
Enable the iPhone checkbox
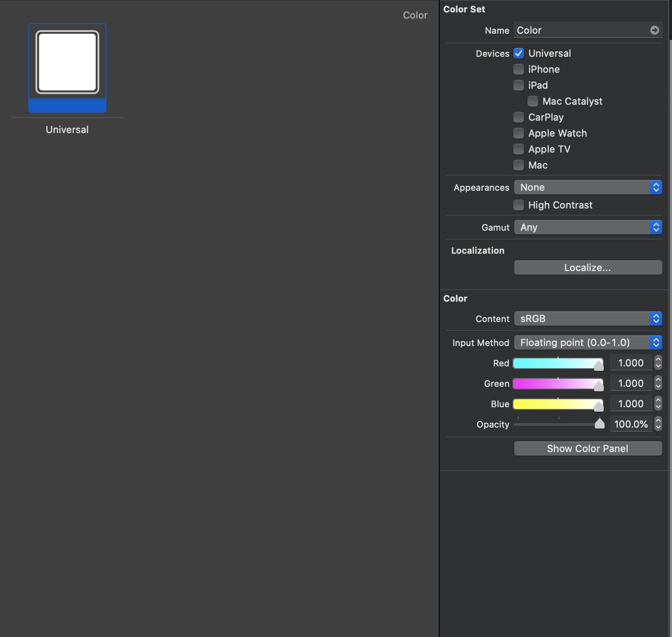pyautogui.click(x=519, y=69)
